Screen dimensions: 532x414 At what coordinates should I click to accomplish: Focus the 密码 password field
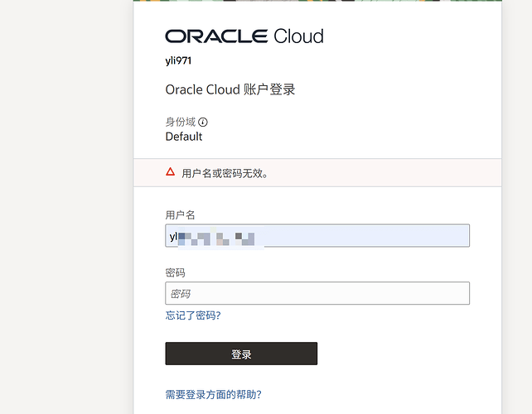[x=317, y=293]
